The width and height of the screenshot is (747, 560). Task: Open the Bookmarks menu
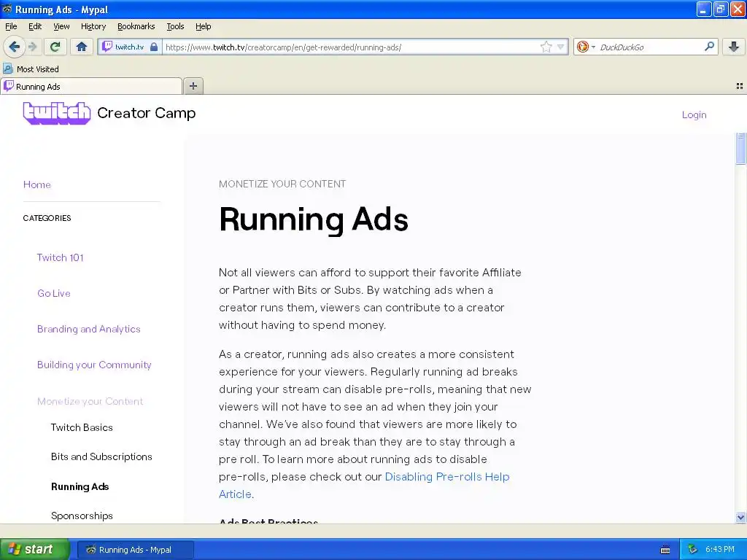136,26
